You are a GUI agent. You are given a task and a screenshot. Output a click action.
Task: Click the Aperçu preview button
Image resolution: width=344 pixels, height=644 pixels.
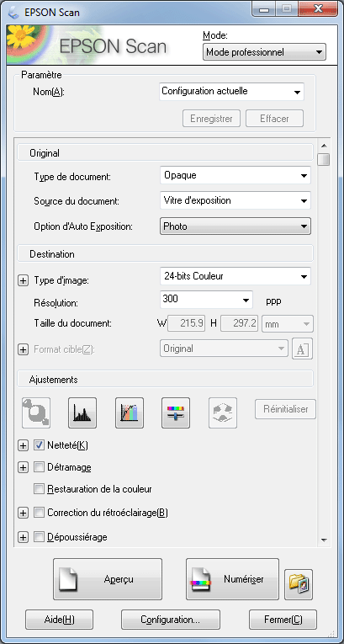[x=108, y=579]
